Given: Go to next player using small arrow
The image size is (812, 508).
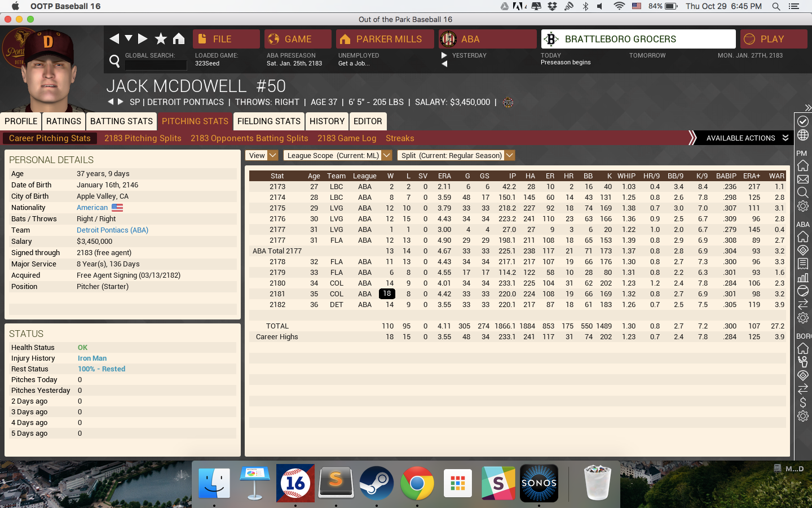Looking at the screenshot, I should tap(120, 102).
